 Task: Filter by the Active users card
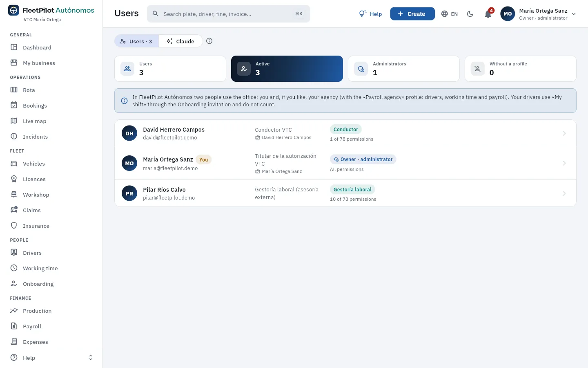pos(287,69)
